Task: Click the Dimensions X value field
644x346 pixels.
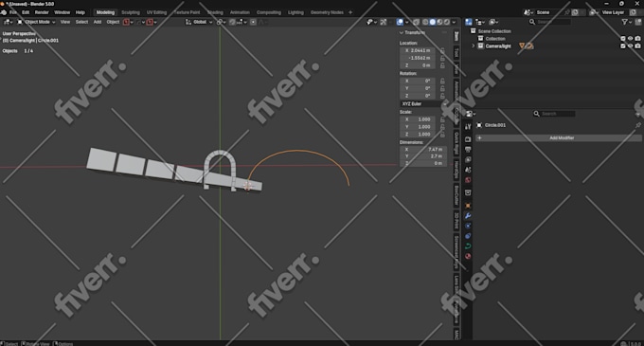Action: pos(423,149)
